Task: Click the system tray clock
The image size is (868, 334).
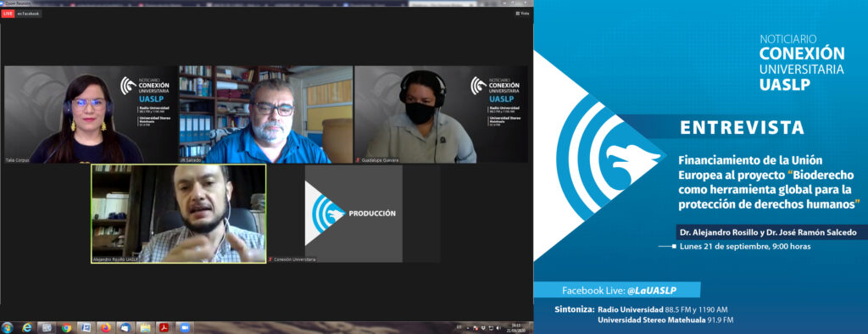Action: (516, 328)
